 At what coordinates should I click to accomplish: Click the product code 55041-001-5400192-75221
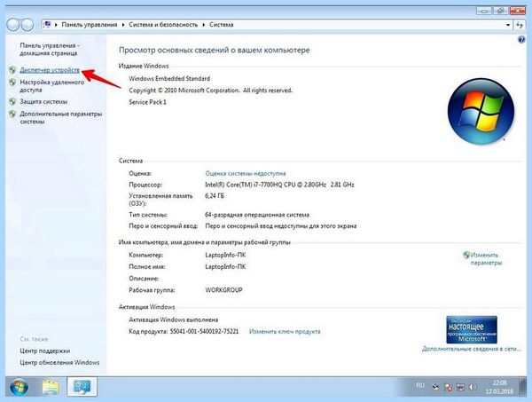tap(204, 331)
